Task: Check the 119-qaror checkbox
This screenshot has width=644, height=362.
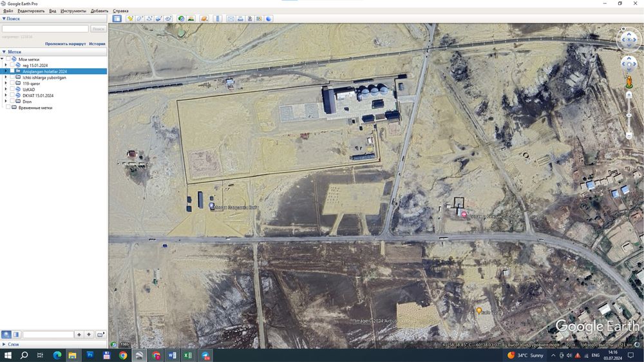Action: click(12, 83)
